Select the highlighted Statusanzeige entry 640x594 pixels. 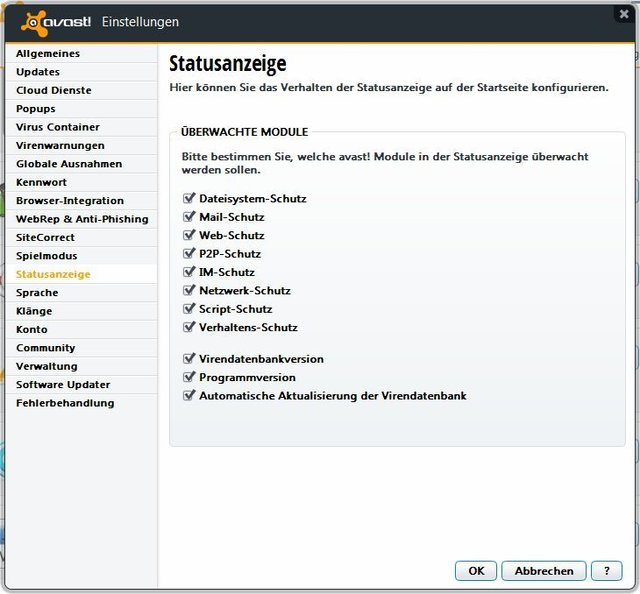click(x=81, y=274)
